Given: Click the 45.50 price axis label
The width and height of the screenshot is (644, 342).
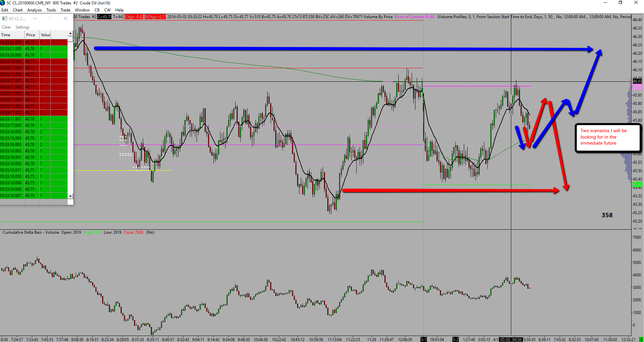Looking at the screenshot, I should [637, 171].
